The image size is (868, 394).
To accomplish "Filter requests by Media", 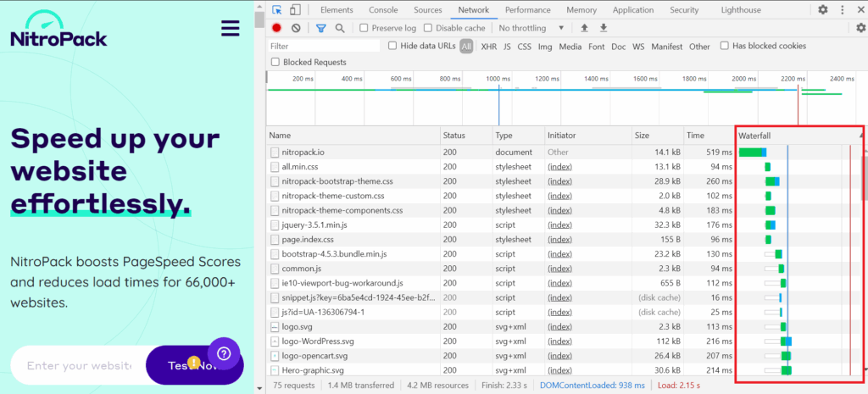I will [570, 47].
